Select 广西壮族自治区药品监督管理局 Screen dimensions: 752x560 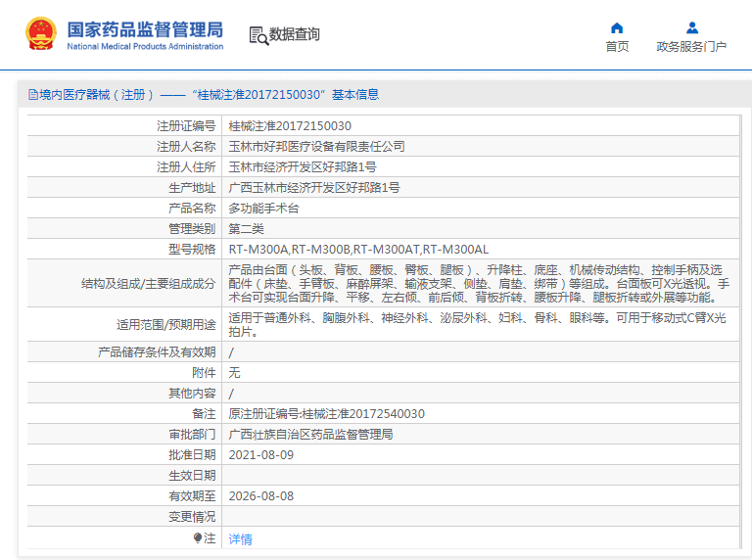(310, 435)
